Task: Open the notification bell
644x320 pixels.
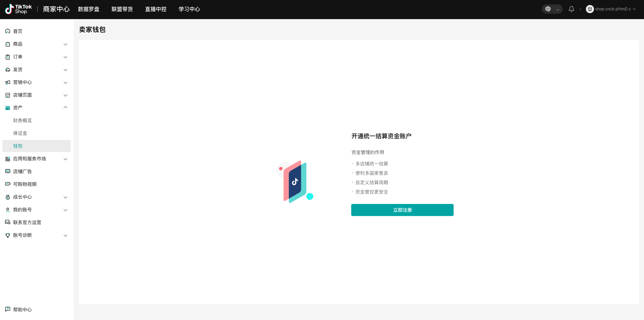Action: pyautogui.click(x=571, y=9)
